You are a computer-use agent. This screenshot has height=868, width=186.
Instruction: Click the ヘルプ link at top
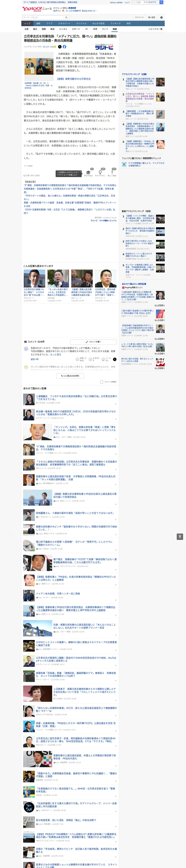tap(127, 2)
